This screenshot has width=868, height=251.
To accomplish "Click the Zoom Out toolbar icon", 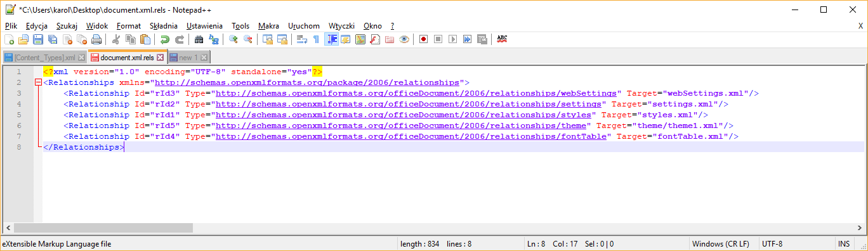I will click(x=247, y=39).
